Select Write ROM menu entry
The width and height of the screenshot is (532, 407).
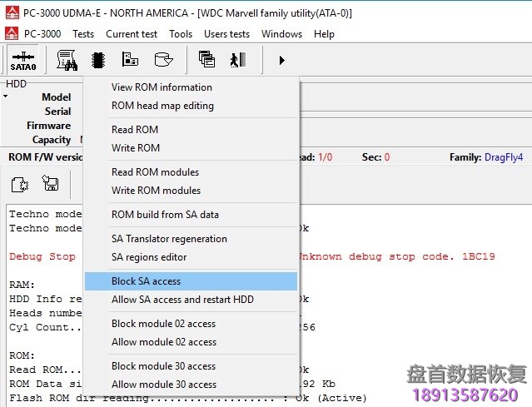191,148
